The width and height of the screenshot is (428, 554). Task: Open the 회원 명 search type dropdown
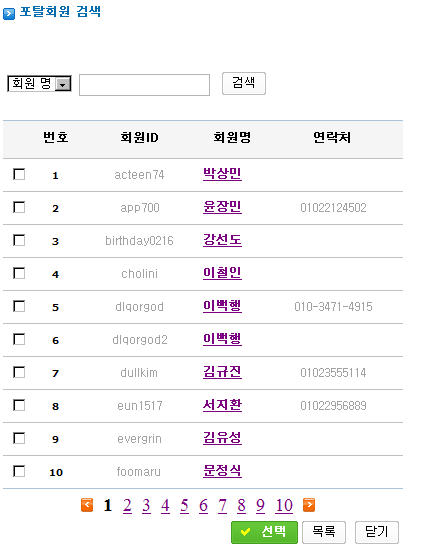point(39,84)
